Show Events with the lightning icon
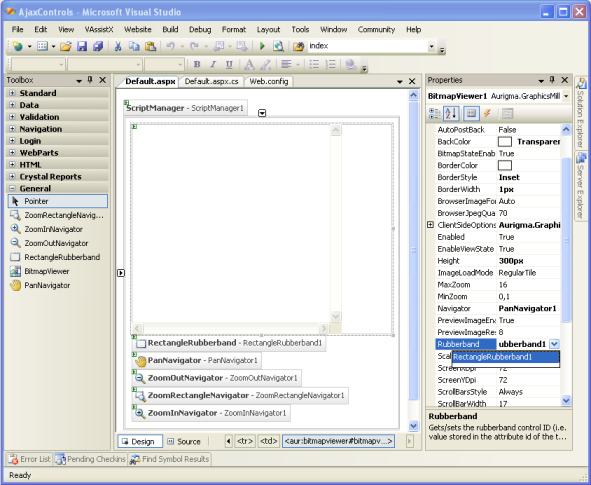 [488, 113]
